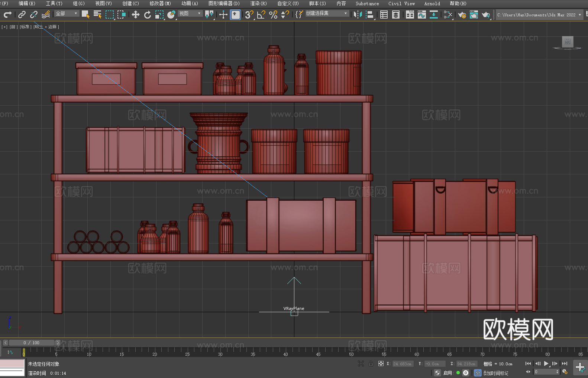The image size is (588, 378).
Task: Click Edit Named Selection Sets icon
Action: (x=299, y=14)
